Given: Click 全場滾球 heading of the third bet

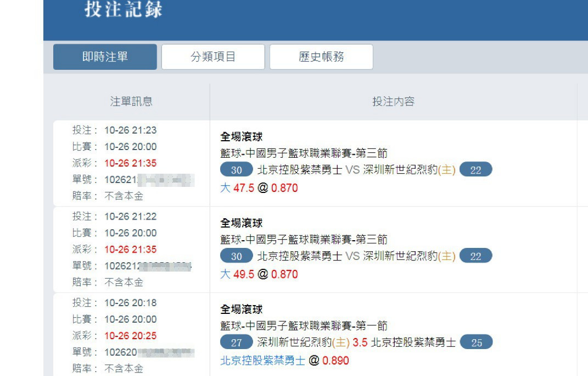Looking at the screenshot, I should [x=242, y=309].
